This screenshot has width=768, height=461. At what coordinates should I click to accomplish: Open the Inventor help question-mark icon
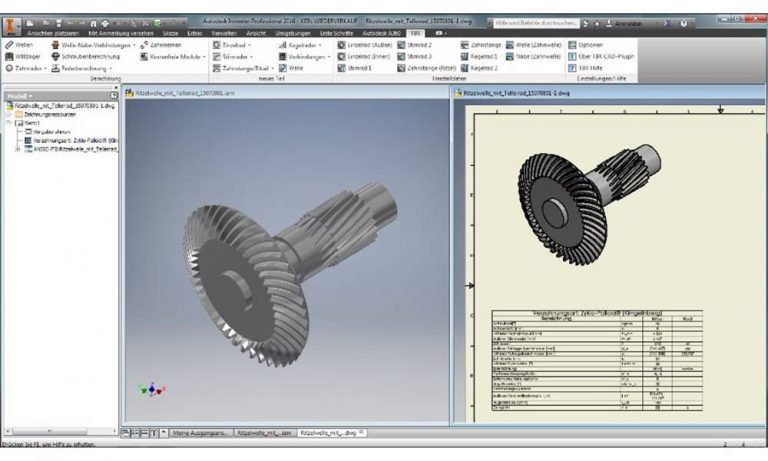684,23
